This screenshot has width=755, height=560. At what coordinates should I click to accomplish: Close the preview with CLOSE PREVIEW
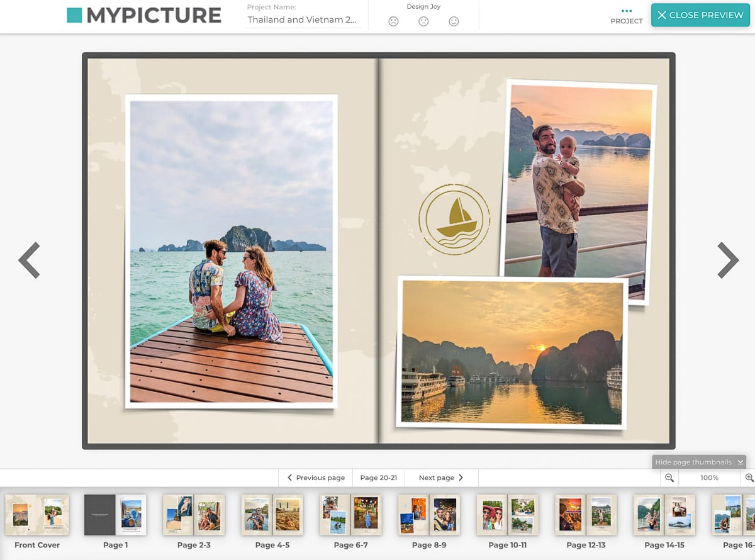[x=700, y=14]
